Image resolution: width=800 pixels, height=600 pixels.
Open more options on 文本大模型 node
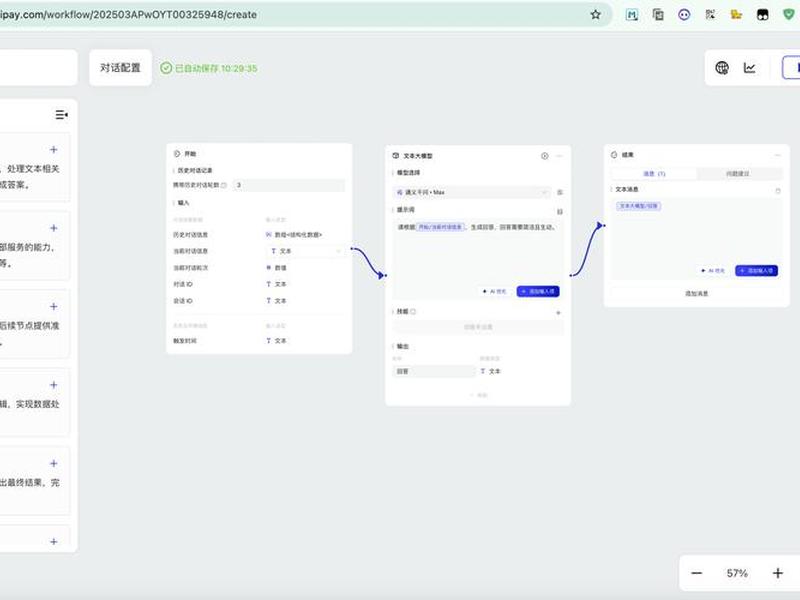point(560,156)
